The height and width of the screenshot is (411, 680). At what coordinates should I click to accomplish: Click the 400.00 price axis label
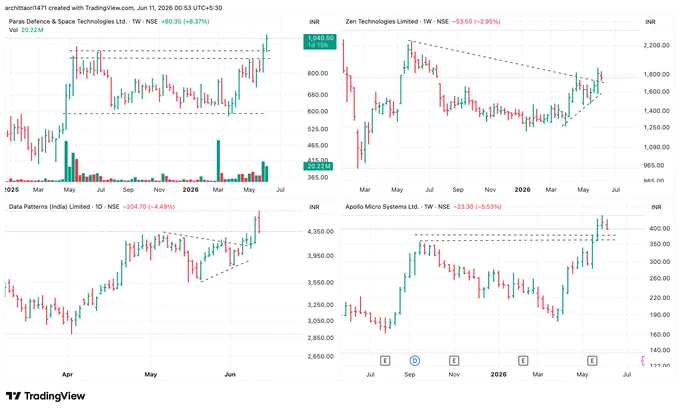[660, 228]
